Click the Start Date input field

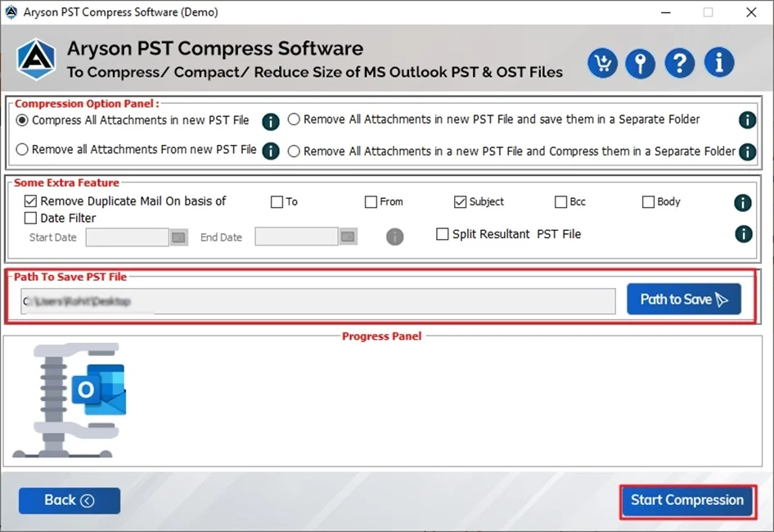[128, 237]
